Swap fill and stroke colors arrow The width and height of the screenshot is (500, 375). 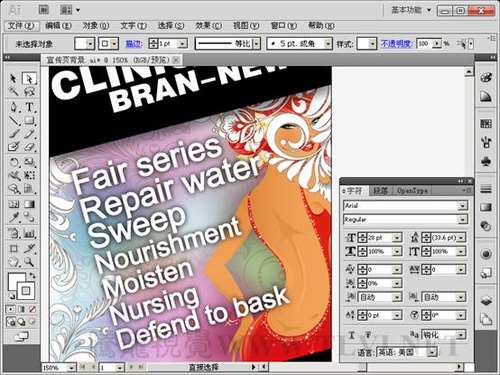click(x=32, y=275)
